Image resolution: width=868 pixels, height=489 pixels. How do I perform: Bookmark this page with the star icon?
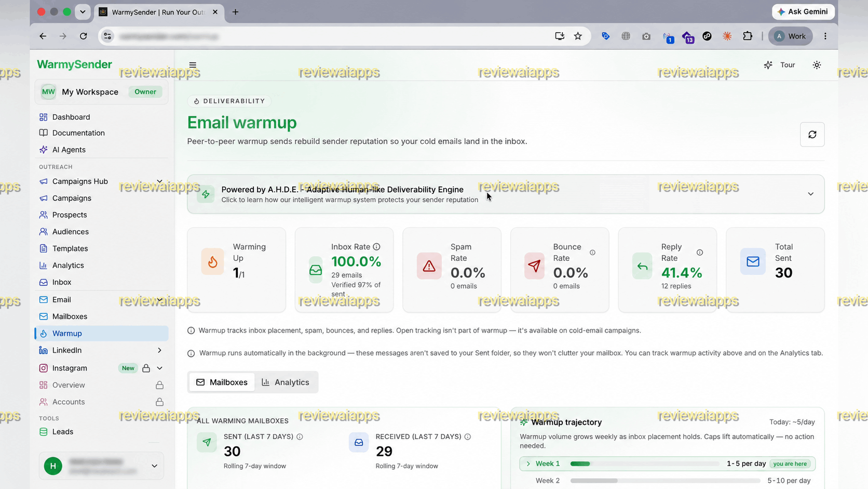(x=578, y=36)
